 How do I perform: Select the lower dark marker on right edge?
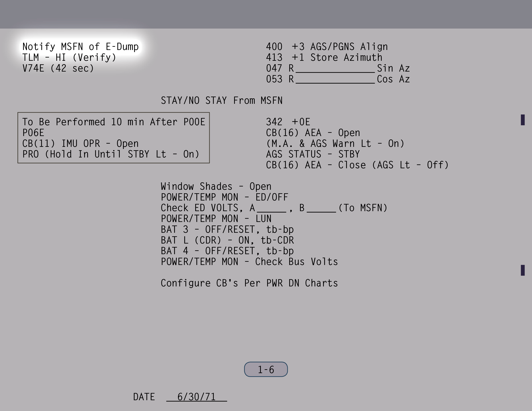(522, 270)
